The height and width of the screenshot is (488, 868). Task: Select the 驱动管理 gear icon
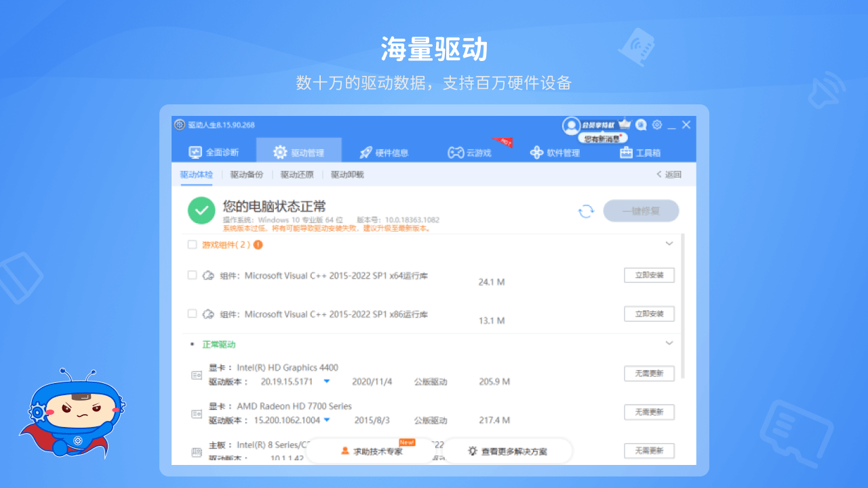pyautogui.click(x=280, y=152)
